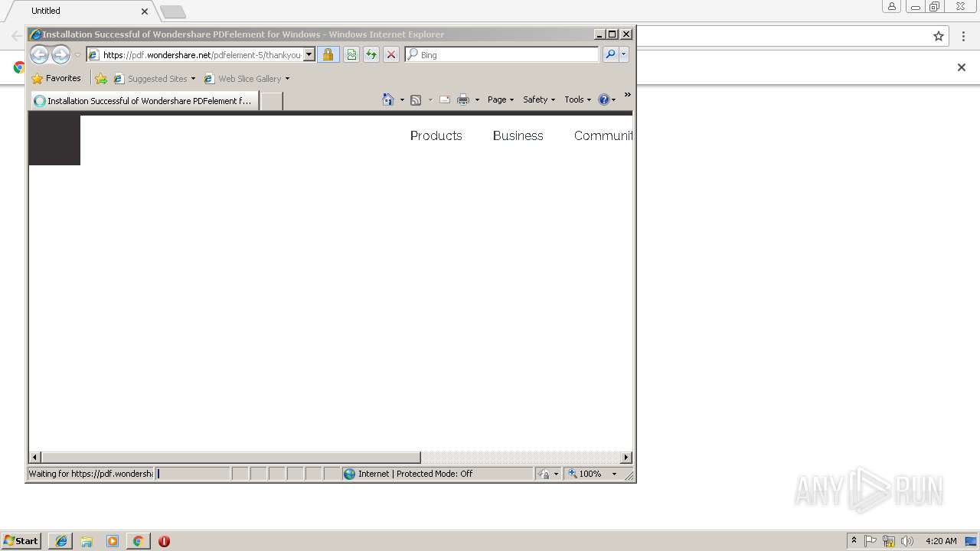The width and height of the screenshot is (980, 551).
Task: Open the Business navigation link
Action: tap(518, 135)
